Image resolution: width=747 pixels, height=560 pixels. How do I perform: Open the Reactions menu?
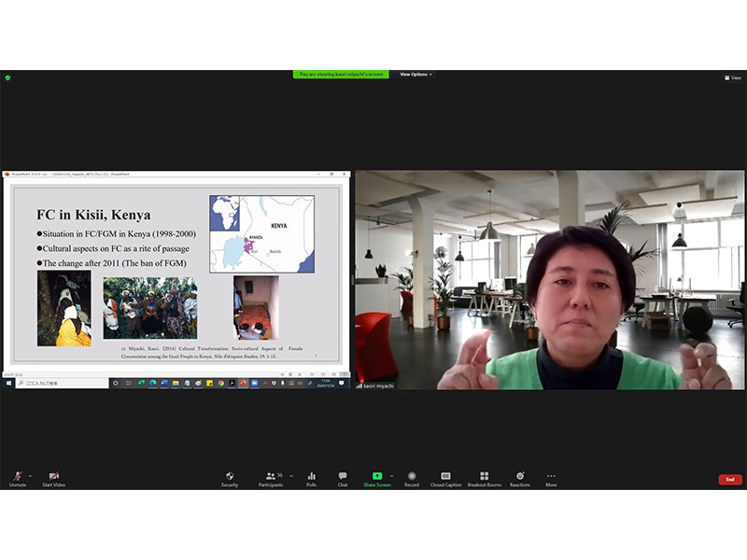click(520, 478)
